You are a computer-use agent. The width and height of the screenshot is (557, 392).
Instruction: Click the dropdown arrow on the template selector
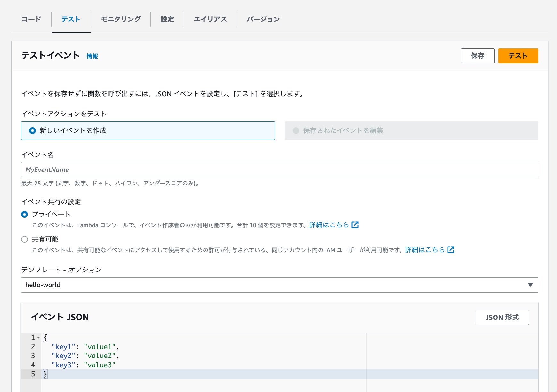530,285
